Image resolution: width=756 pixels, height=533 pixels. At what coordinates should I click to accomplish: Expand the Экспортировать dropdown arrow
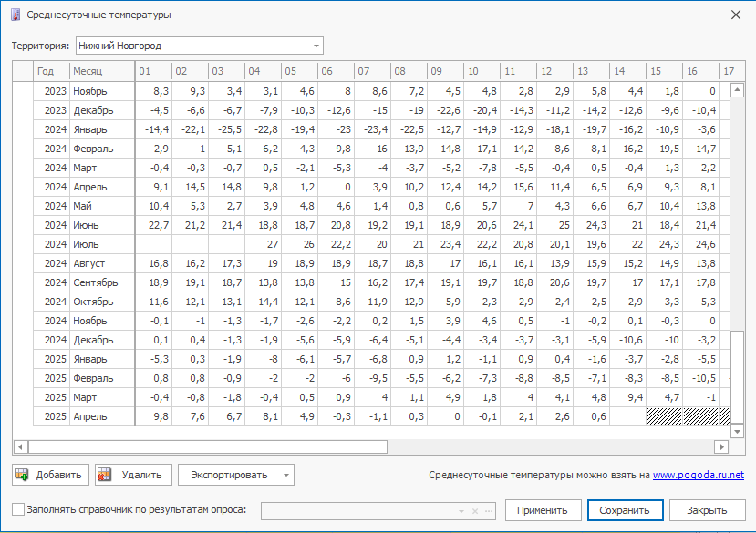(286, 476)
